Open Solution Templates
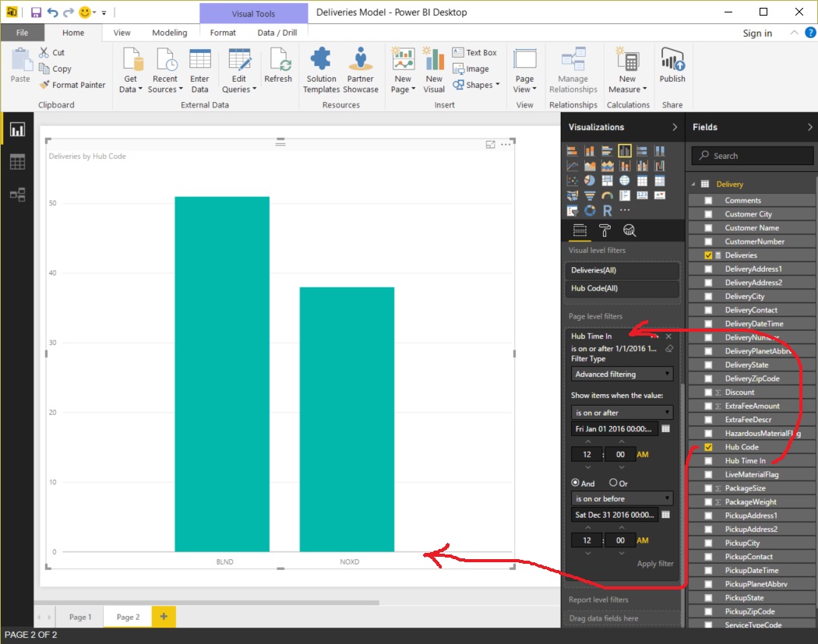The width and height of the screenshot is (818, 644). pyautogui.click(x=321, y=70)
